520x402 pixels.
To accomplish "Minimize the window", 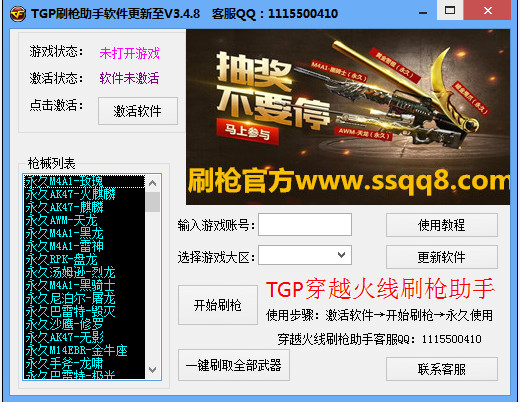I will 423,13.
